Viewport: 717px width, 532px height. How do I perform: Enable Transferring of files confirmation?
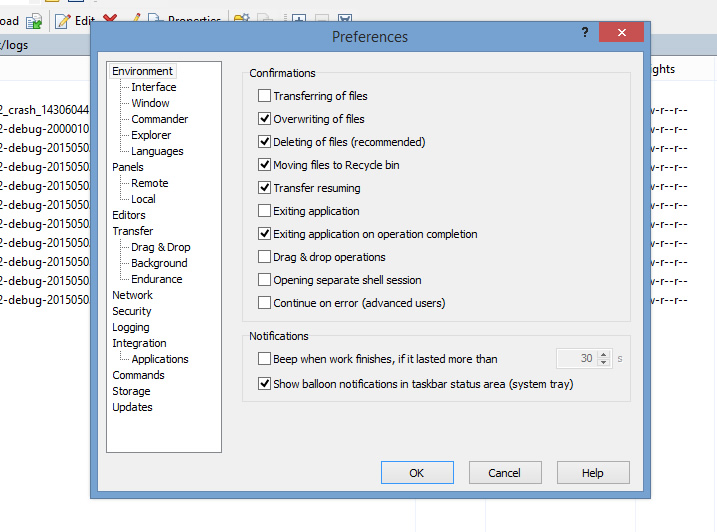click(265, 96)
